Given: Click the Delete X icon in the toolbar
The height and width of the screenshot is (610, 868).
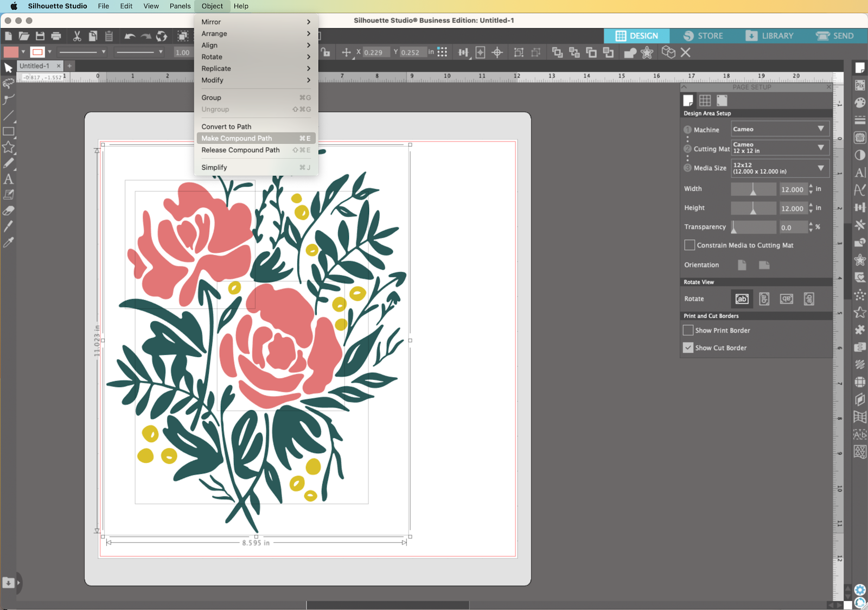Looking at the screenshot, I should pyautogui.click(x=686, y=53).
